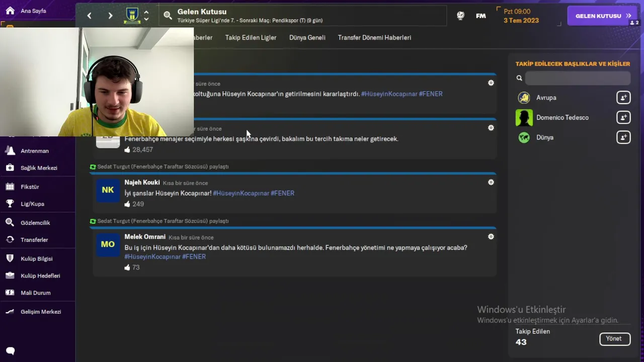Viewport: 644px width, 362px height.
Task: Click the Yönet manage button
Action: click(x=614, y=338)
